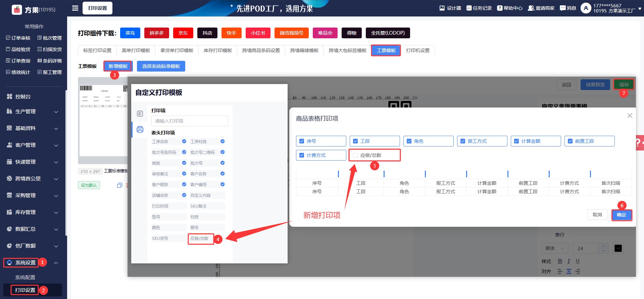Select the layout icon above printer icon
Viewport: 644px width, 299px height.
click(x=140, y=114)
